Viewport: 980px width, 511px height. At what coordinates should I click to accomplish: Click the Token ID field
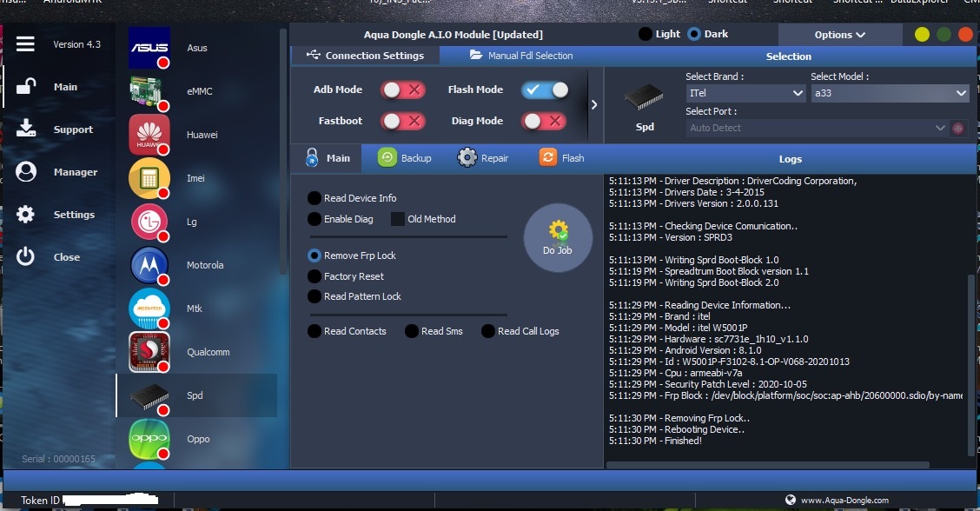click(89, 501)
